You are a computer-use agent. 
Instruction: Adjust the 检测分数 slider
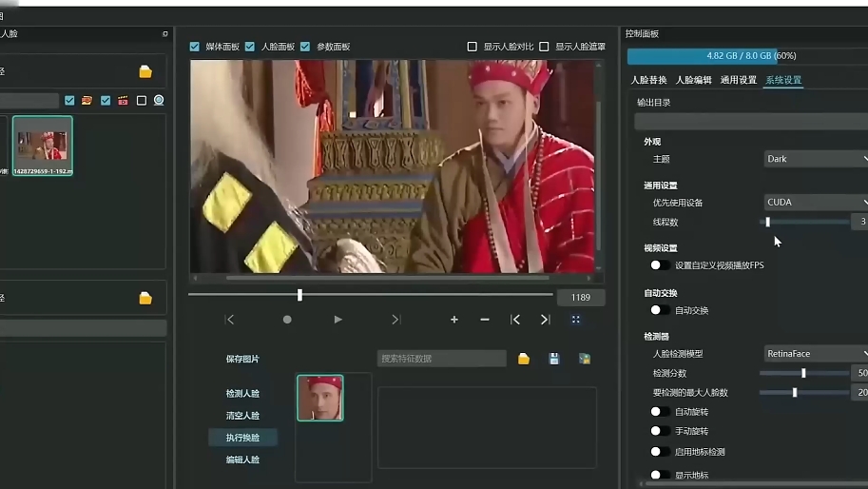pos(804,373)
